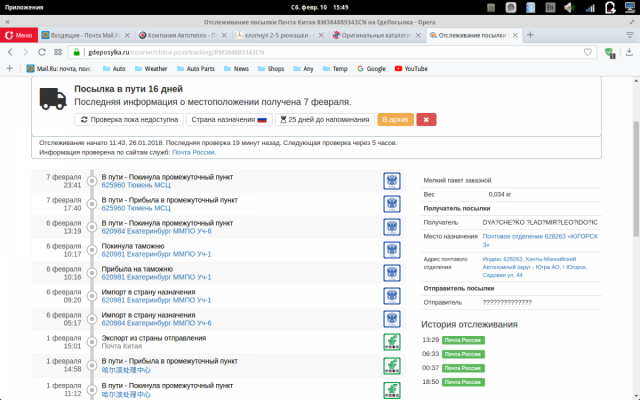Open the Почта России service link
This screenshot has width=640, height=400.
click(x=193, y=152)
